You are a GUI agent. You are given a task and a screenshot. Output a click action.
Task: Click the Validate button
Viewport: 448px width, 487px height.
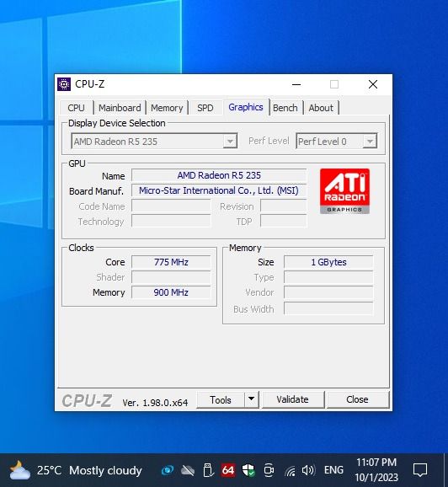coord(293,399)
